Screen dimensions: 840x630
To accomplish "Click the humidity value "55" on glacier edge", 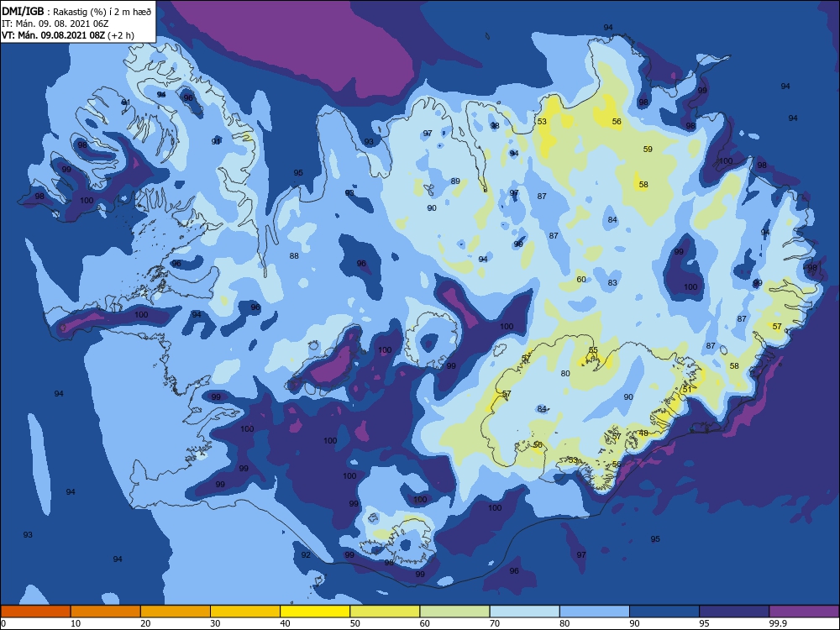I will 593,350.
